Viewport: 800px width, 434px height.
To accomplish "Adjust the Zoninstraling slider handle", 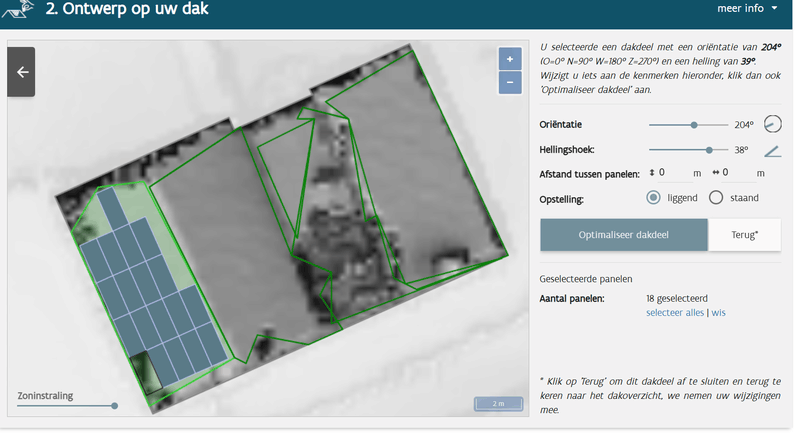I will point(115,406).
